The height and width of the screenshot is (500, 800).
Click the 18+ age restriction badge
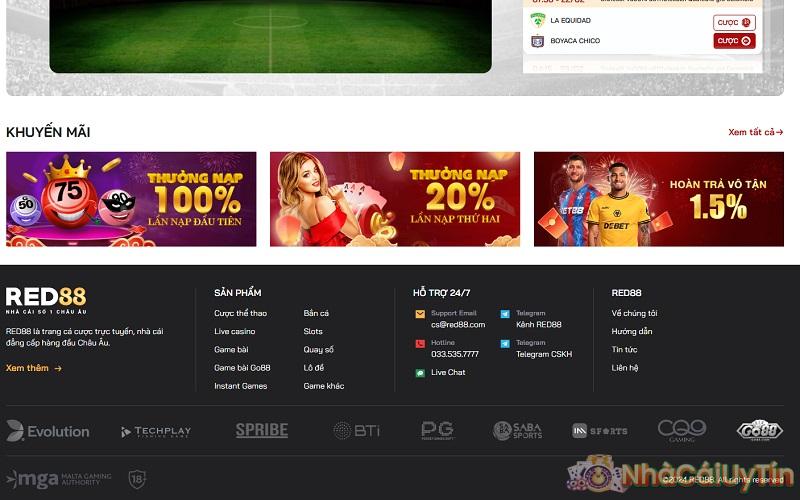tap(138, 479)
